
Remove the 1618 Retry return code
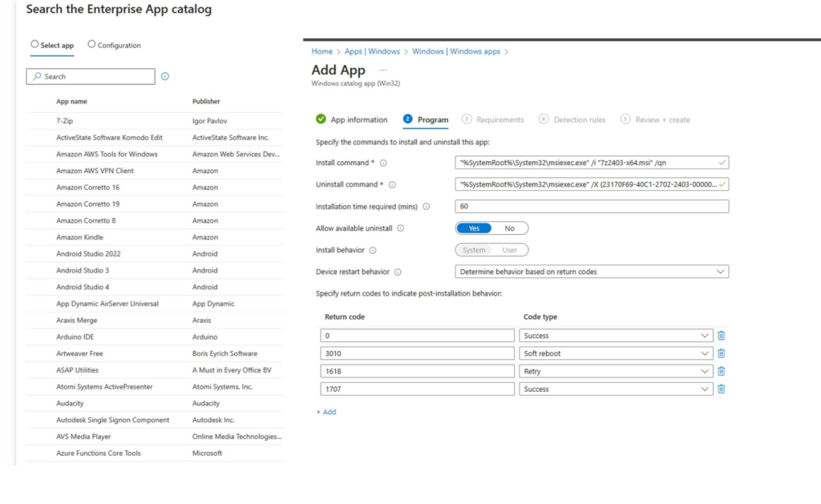click(x=721, y=371)
